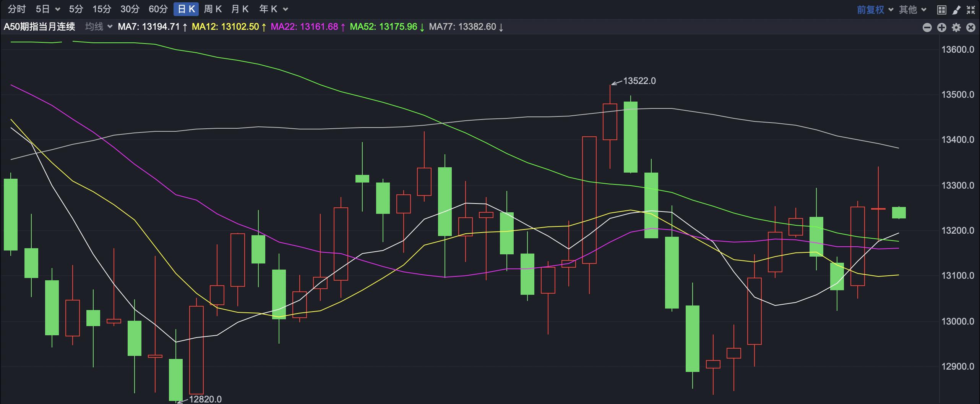The width and height of the screenshot is (980, 404).
Task: Select the 30分 timeframe tab
Action: 130,9
